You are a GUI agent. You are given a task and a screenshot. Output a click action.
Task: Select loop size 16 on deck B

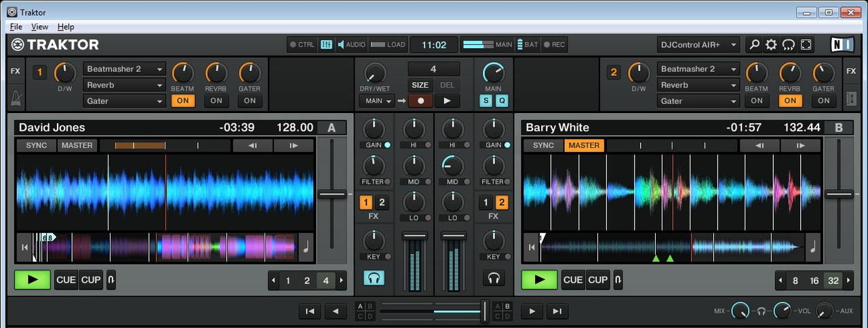(x=814, y=281)
